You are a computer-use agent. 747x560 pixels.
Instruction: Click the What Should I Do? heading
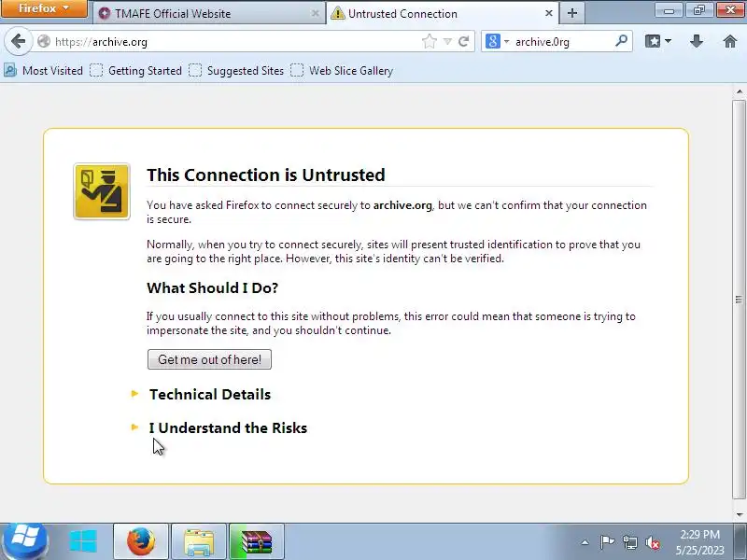[213, 288]
